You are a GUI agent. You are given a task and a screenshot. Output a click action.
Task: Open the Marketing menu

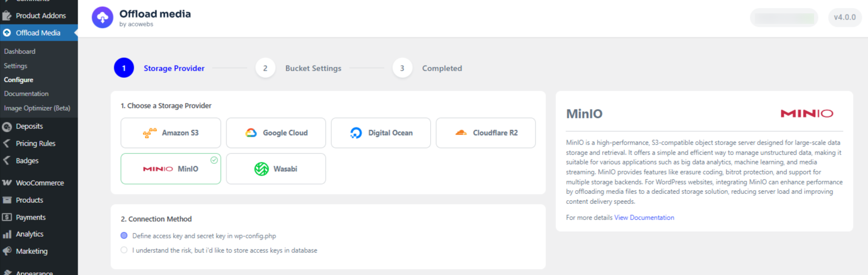[x=39, y=251]
